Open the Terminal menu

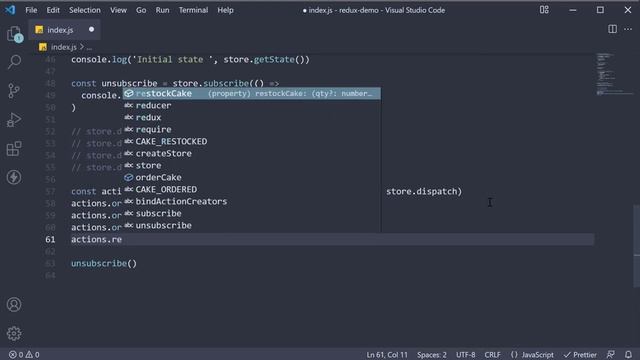pos(193,10)
